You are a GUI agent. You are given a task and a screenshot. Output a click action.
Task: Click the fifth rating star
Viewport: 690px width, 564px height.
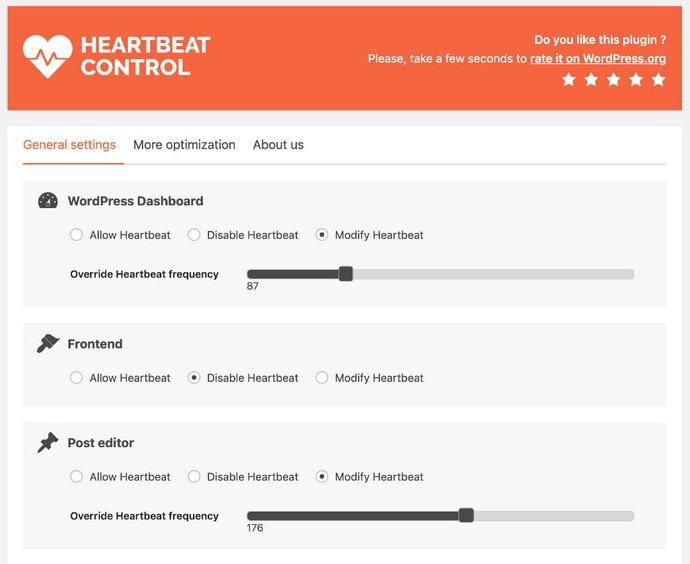click(658, 80)
